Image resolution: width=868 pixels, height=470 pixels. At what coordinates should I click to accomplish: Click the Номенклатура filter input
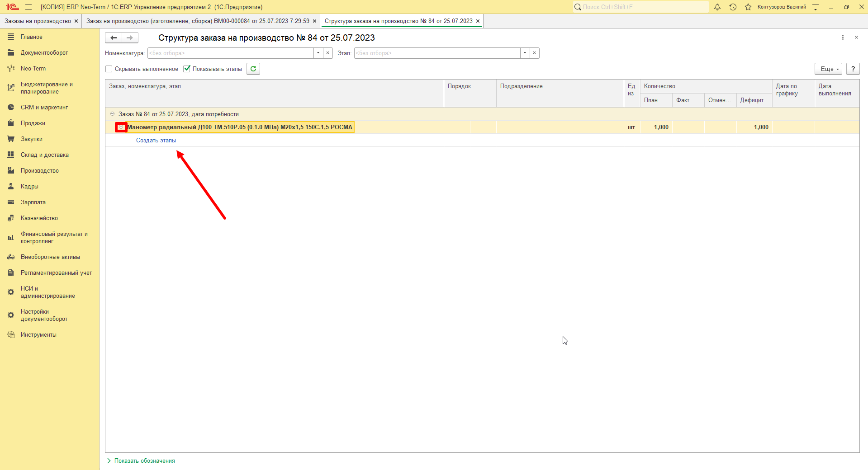pyautogui.click(x=231, y=53)
